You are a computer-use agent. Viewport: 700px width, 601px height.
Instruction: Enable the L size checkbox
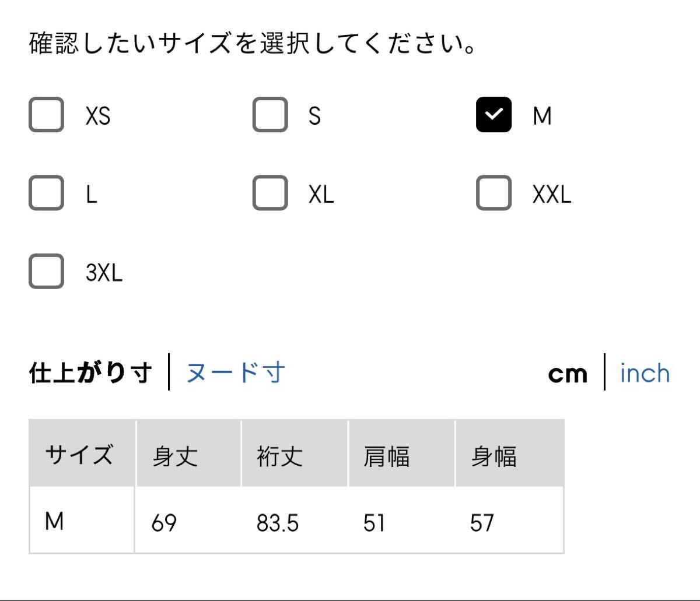pyautogui.click(x=46, y=193)
